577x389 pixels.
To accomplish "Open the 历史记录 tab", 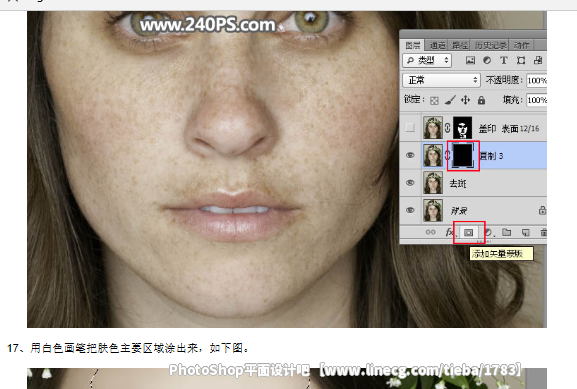I will point(490,45).
